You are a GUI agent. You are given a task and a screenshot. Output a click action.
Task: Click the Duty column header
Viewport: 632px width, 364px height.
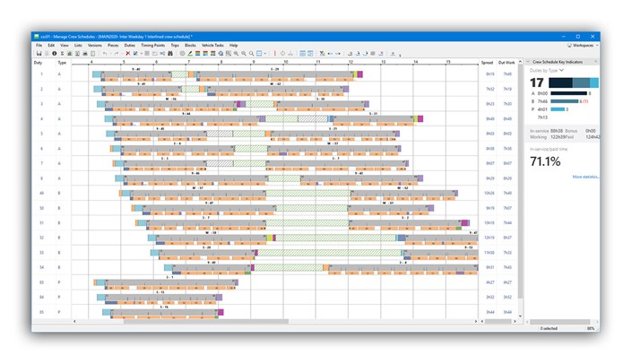point(38,63)
